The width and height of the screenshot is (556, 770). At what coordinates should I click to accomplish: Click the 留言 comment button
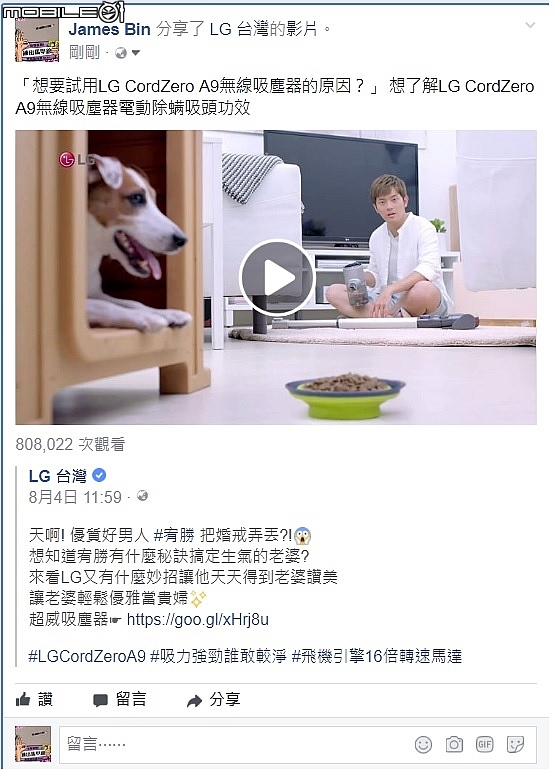(x=120, y=699)
